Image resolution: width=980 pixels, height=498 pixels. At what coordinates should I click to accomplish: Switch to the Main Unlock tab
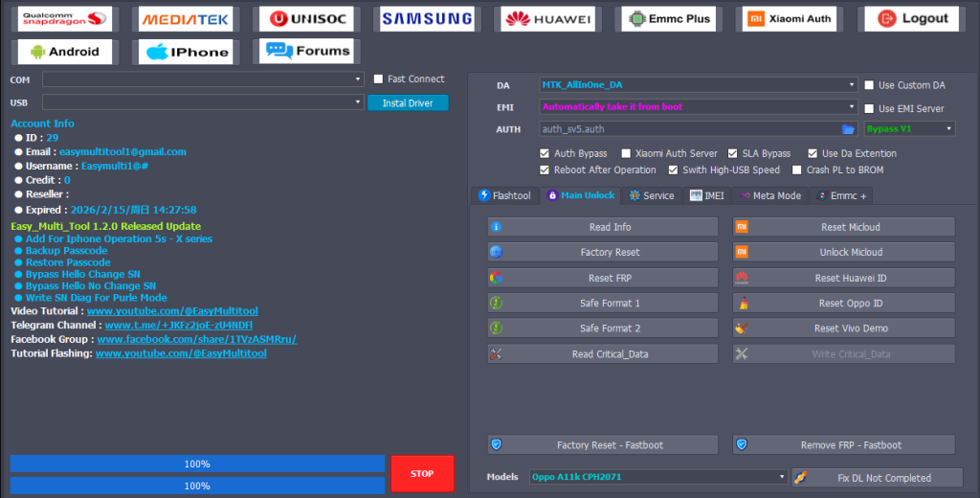click(x=581, y=195)
